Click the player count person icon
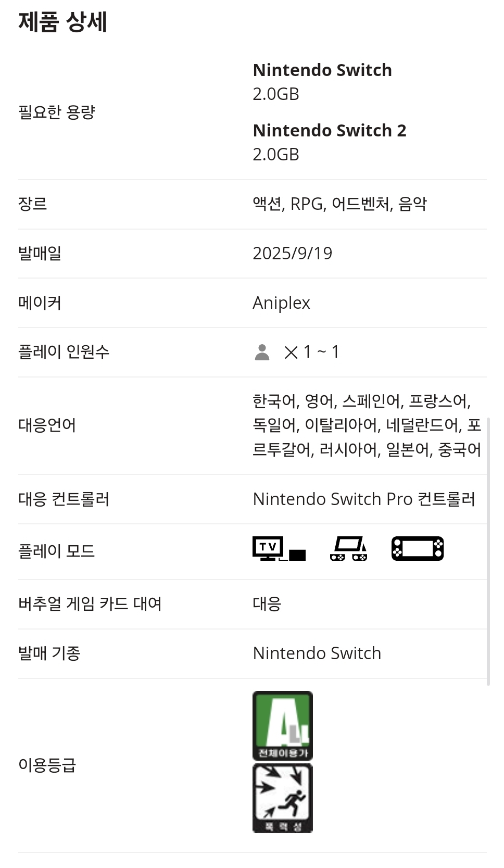 point(262,353)
